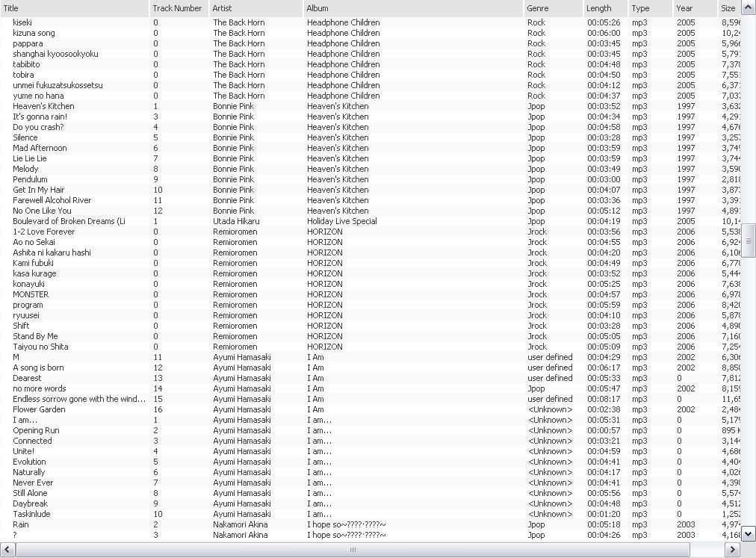Click the horizontal scrollbar thumb
The width and height of the screenshot is (756, 558).
coord(353,549)
